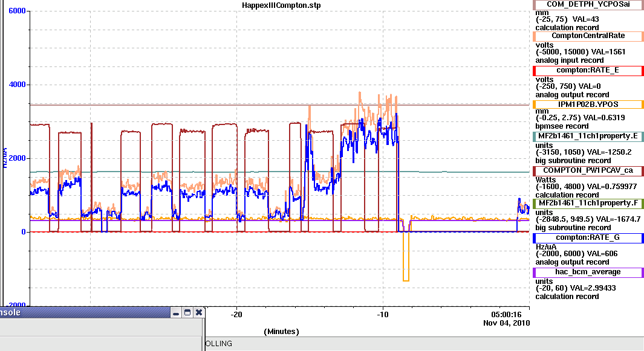Click the hac_bcm_average legend label

[x=588, y=272]
